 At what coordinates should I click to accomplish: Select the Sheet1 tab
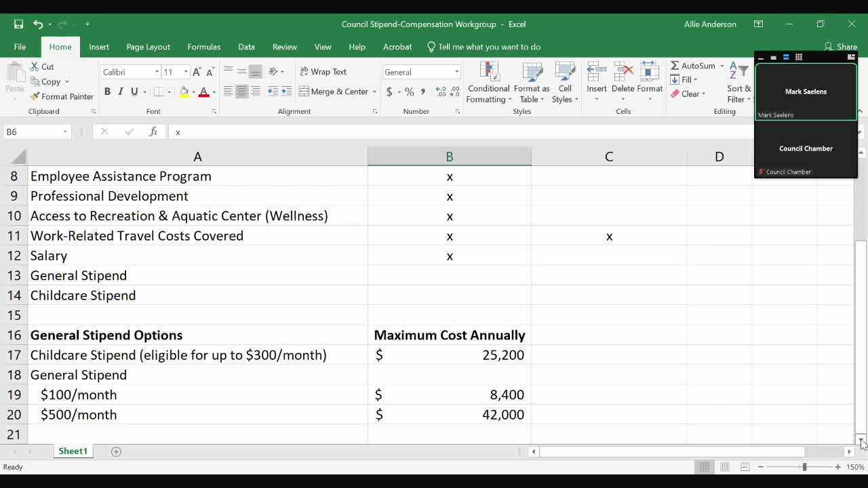pyautogui.click(x=73, y=451)
